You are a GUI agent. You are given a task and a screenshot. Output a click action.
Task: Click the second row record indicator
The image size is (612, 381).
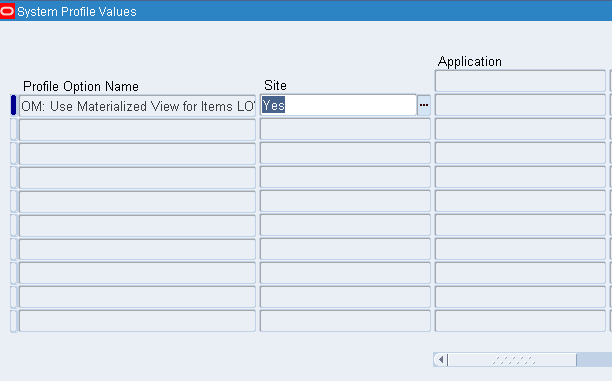point(13,129)
